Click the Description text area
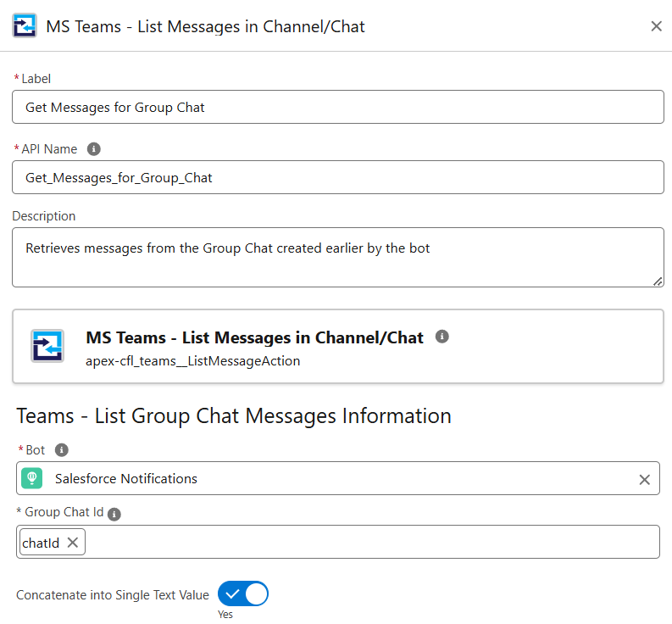672x624 pixels. (338, 258)
